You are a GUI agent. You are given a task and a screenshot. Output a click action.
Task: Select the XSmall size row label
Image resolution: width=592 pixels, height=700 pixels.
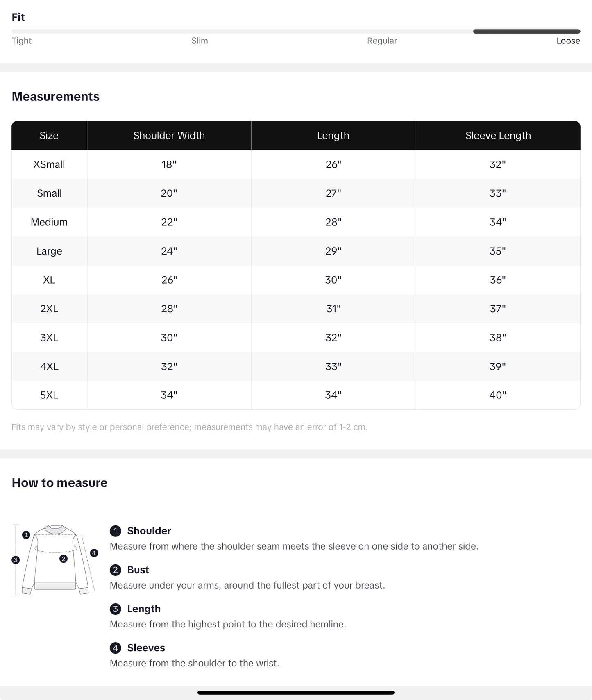coord(49,165)
